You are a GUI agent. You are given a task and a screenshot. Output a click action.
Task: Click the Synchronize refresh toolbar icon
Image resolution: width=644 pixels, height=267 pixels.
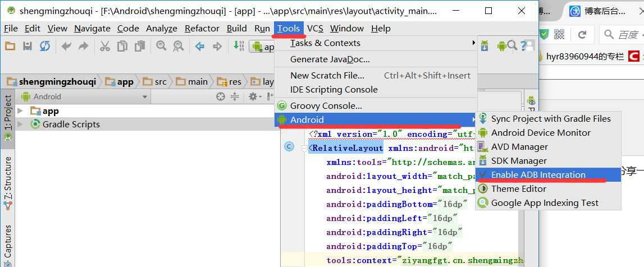(x=45, y=46)
